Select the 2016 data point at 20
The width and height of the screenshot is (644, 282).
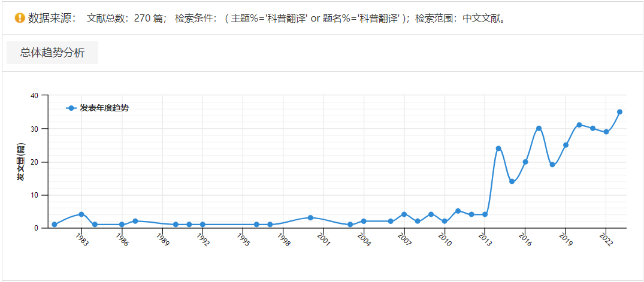pos(525,162)
